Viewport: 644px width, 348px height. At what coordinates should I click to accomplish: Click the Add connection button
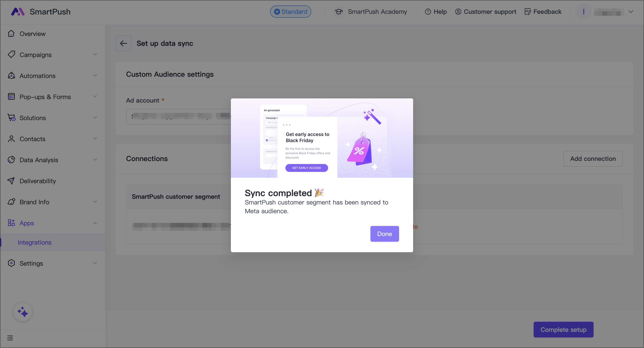point(593,159)
